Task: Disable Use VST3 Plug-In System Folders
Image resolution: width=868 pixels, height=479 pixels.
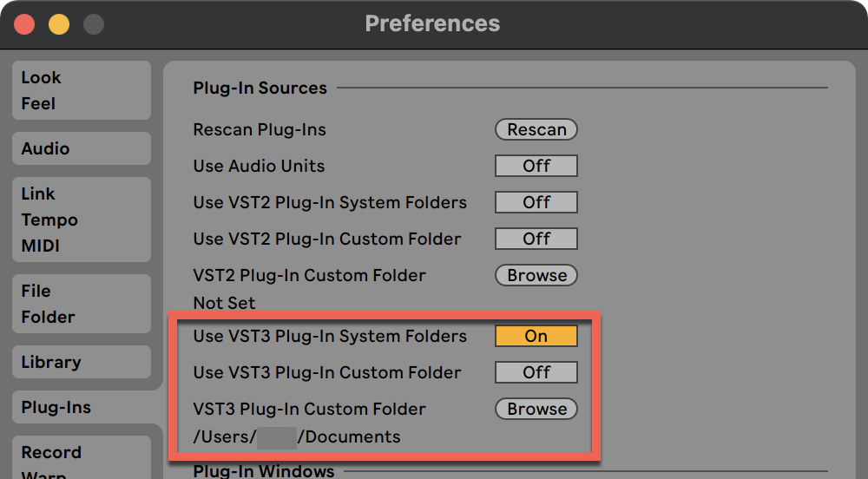Action: [536, 336]
